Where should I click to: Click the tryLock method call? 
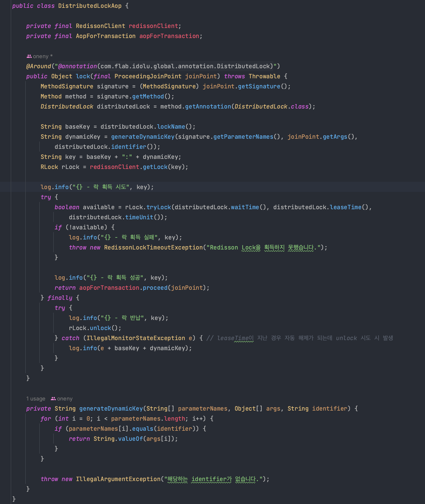[158, 207]
